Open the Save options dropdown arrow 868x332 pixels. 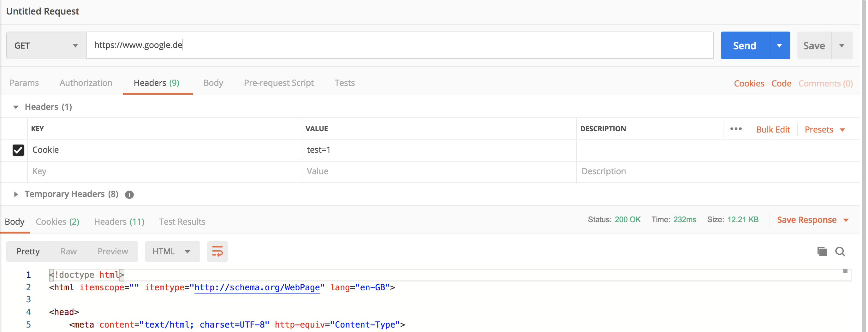tap(842, 45)
